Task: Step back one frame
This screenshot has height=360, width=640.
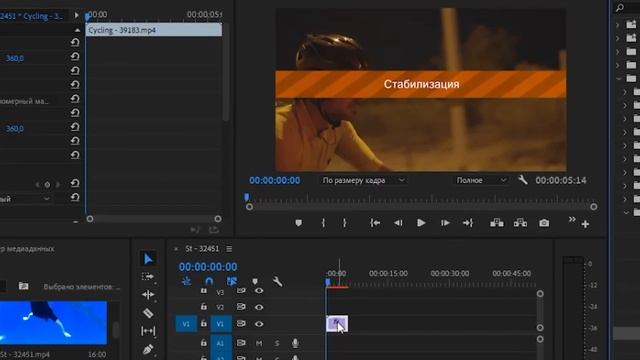Action: coord(398,223)
